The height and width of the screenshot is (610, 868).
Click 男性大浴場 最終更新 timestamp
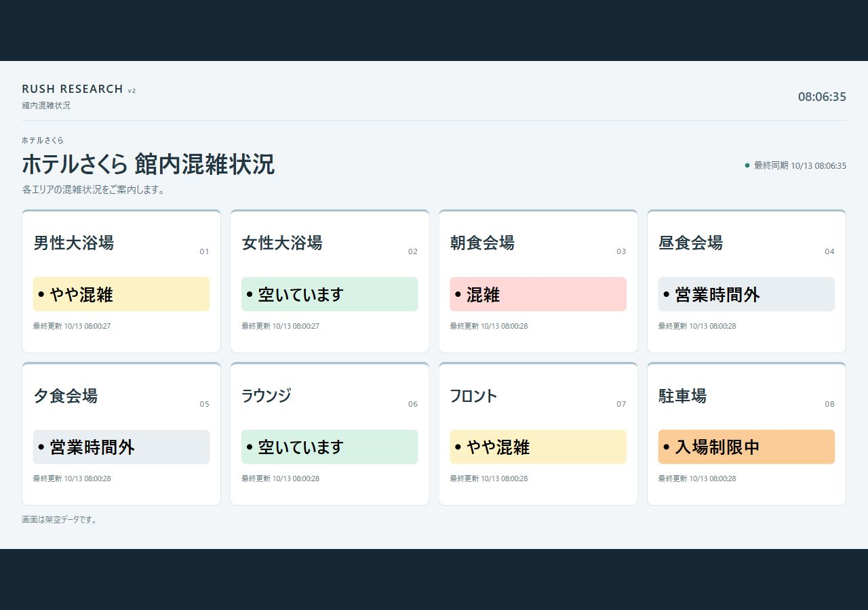[72, 326]
